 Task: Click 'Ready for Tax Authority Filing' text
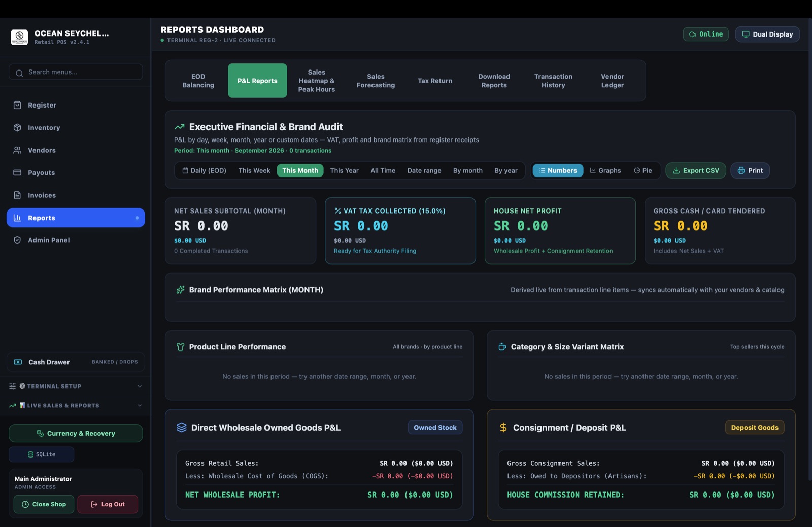[x=375, y=251]
